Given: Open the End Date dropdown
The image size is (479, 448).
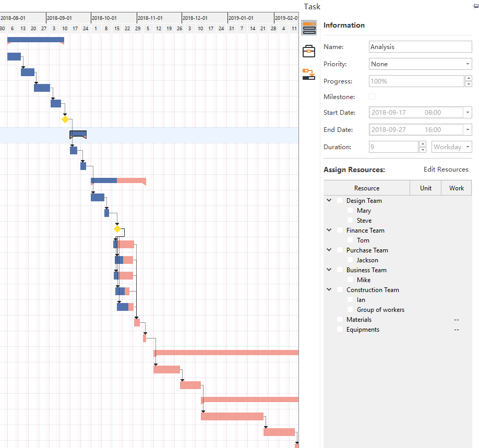Looking at the screenshot, I should (x=468, y=129).
